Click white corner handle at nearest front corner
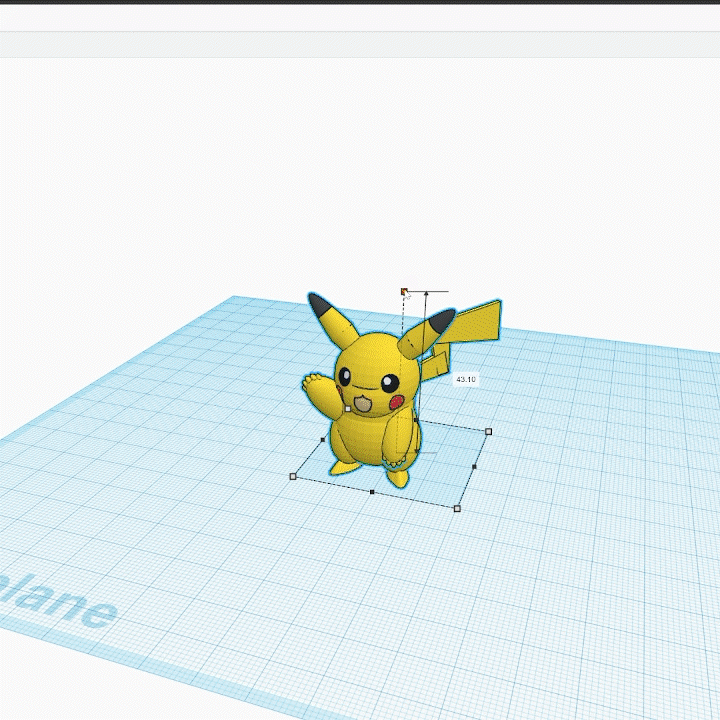 [457, 508]
